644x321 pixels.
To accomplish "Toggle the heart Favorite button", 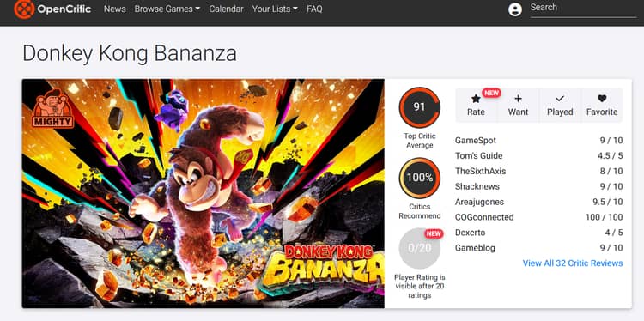I will tap(602, 99).
